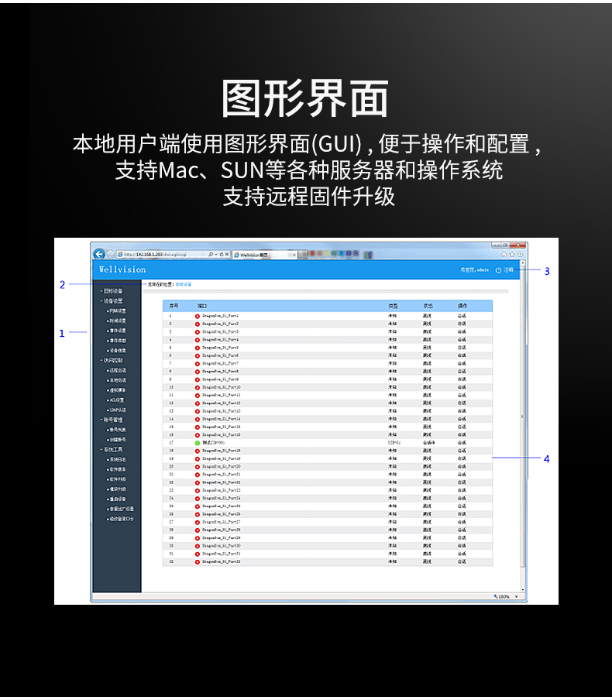Click the 注销 logout link
The image size is (612, 700).
[508, 269]
